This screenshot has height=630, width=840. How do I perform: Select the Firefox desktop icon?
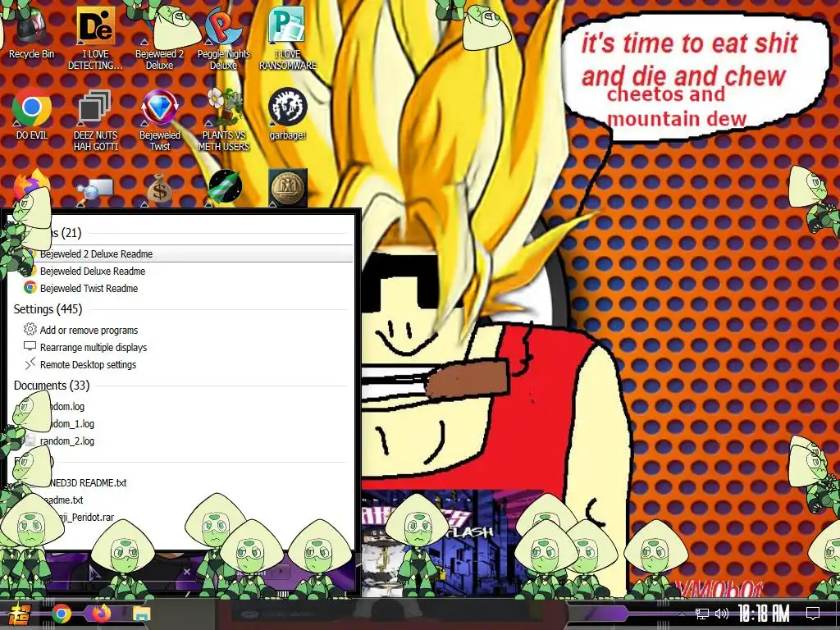click(31, 186)
